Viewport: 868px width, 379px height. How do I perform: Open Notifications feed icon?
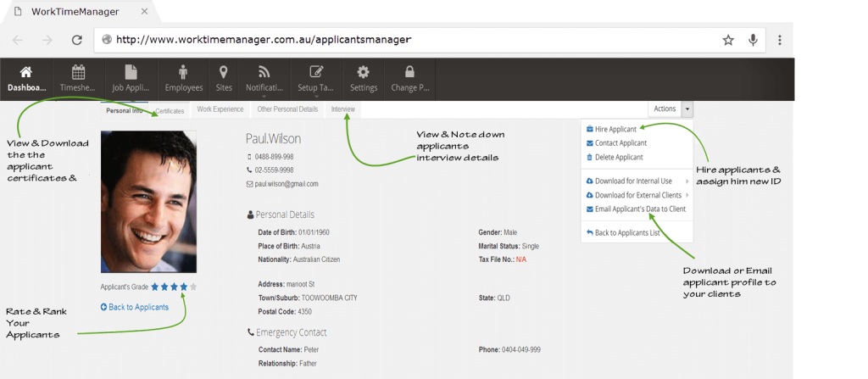click(264, 73)
